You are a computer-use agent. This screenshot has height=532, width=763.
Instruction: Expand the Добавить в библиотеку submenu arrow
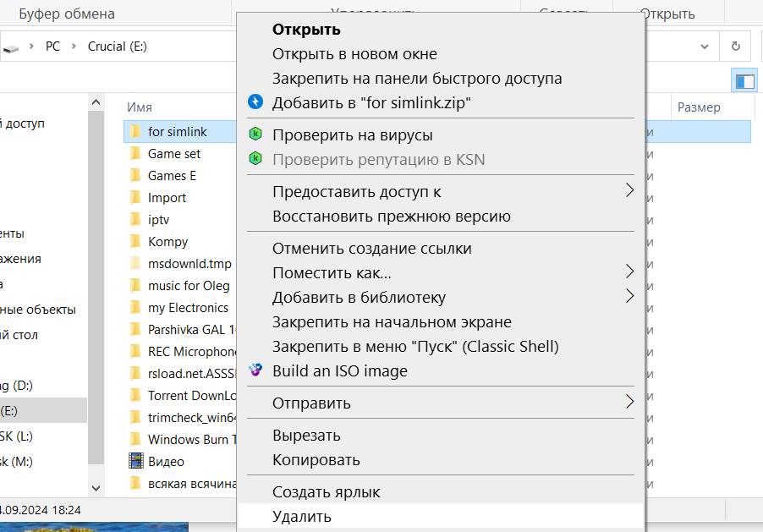(x=629, y=296)
